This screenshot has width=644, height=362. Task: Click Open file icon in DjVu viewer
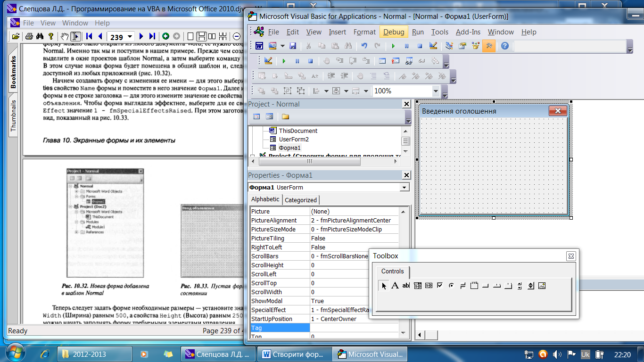[x=16, y=36]
